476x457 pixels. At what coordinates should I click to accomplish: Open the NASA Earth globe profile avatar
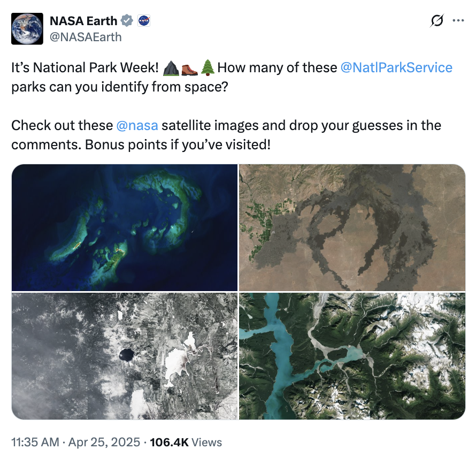(x=27, y=28)
